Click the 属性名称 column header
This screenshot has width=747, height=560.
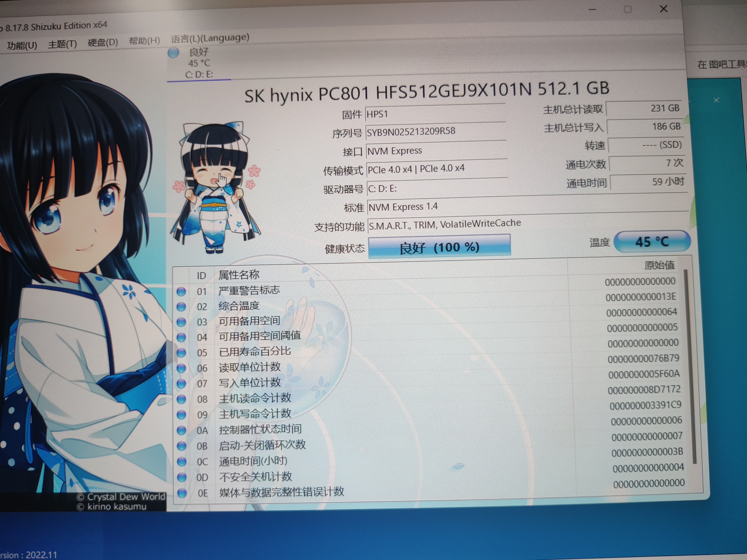(x=239, y=274)
